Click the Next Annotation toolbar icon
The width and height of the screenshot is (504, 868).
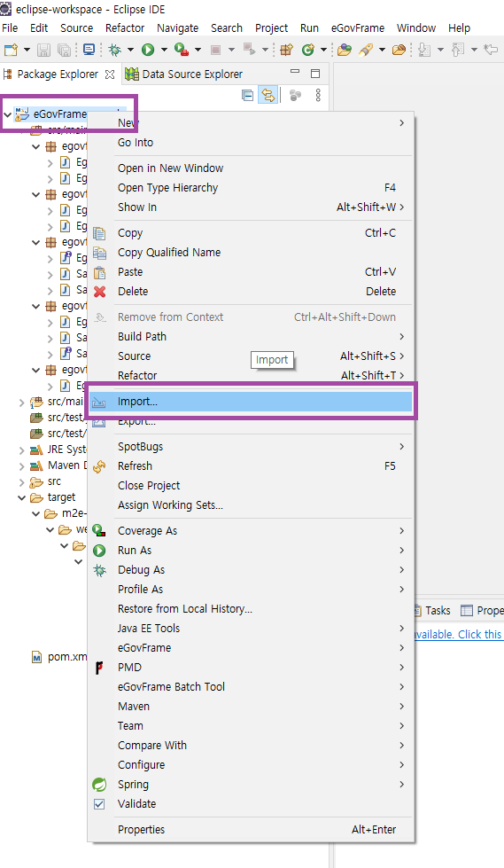(424, 51)
